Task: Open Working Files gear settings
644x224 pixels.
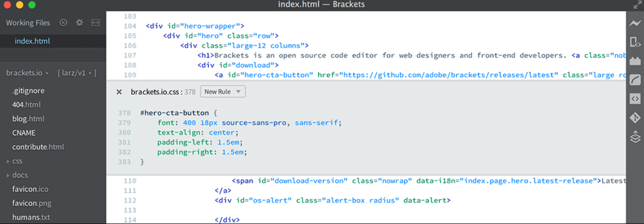Action: click(x=79, y=23)
